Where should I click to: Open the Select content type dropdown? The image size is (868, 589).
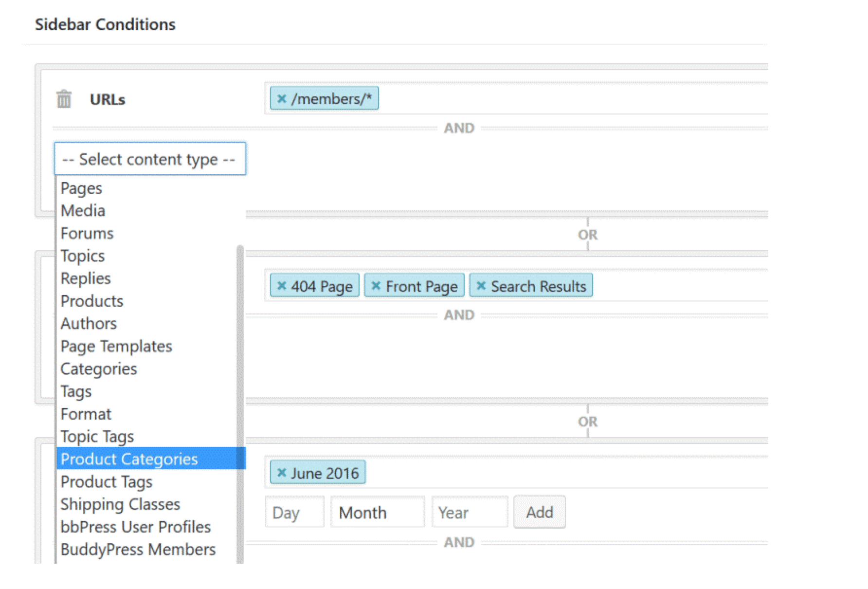150,159
